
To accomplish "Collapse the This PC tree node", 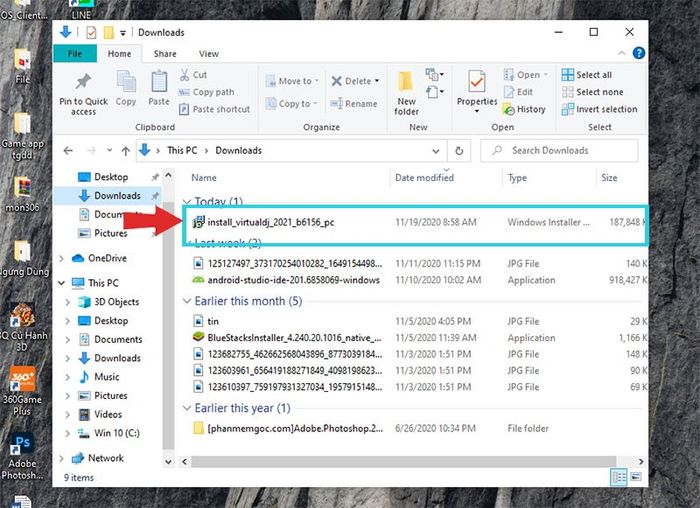I will (62, 283).
